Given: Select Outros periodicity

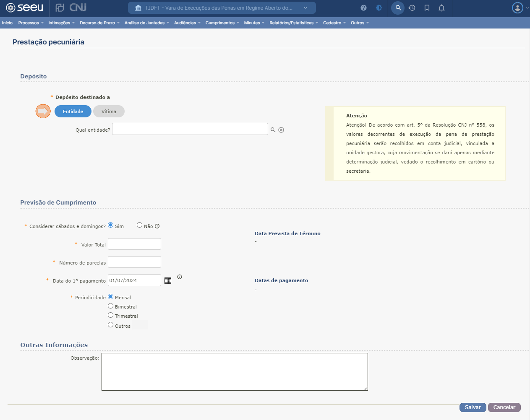Looking at the screenshot, I should click(x=111, y=325).
